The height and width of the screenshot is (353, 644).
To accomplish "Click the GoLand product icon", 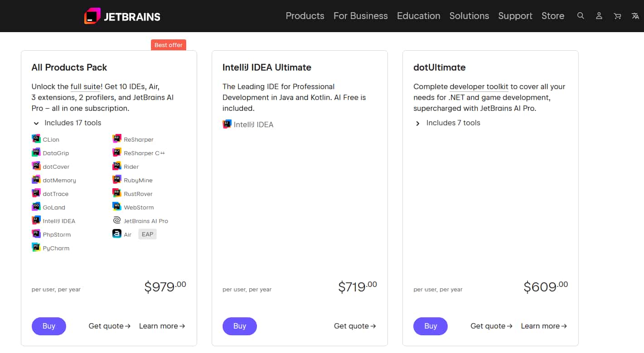I will point(36,207).
